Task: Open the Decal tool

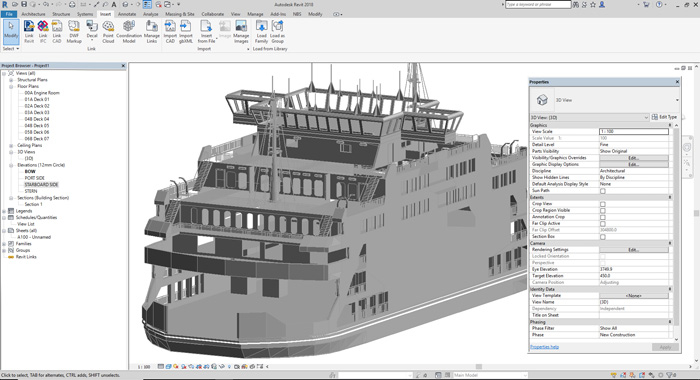Action: [x=92, y=30]
